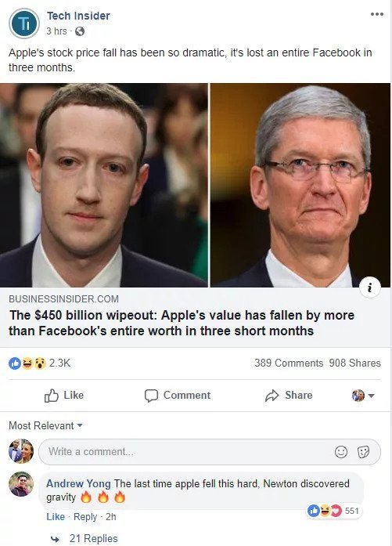Click the Comment speech bubble icon
The width and height of the screenshot is (392, 546).
151,396
